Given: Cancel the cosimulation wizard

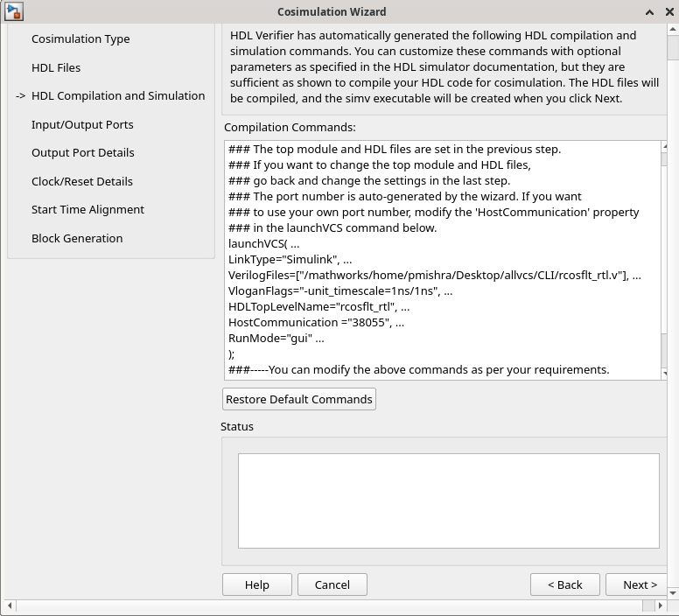Looking at the screenshot, I should point(332,584).
